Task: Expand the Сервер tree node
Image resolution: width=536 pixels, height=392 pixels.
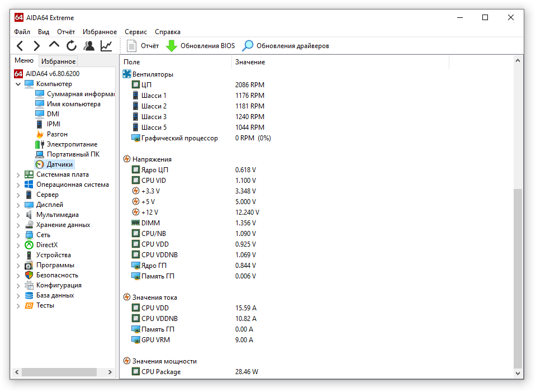Action: (18, 195)
